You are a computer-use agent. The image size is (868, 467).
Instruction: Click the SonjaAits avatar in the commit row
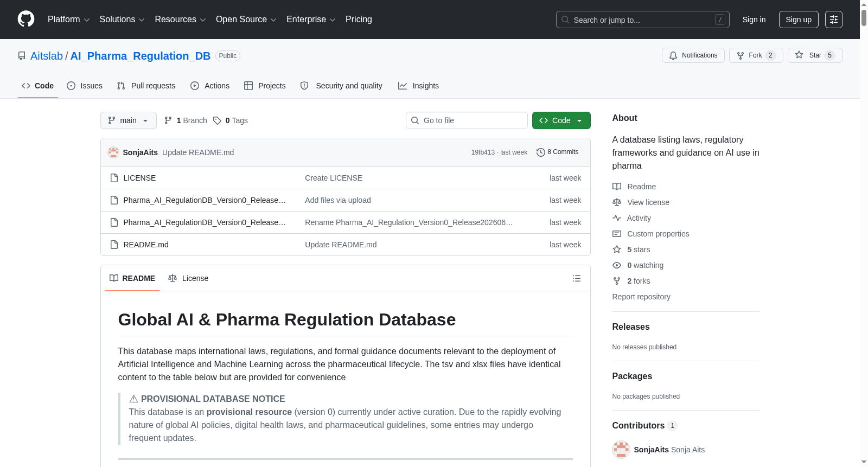click(x=113, y=152)
